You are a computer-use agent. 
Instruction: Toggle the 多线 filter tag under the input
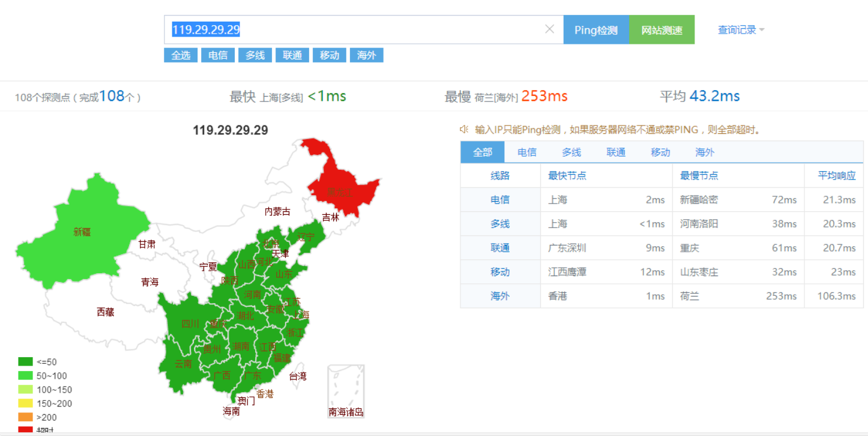click(x=255, y=55)
